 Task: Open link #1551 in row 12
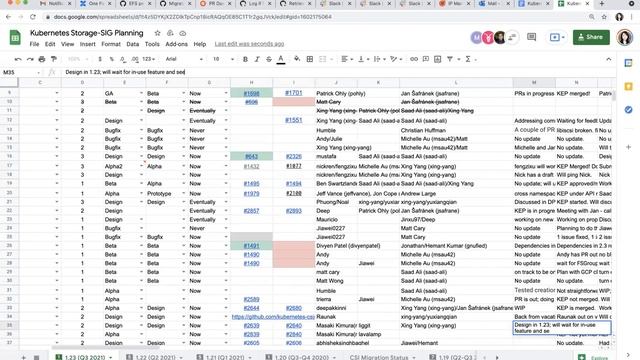click(x=293, y=120)
